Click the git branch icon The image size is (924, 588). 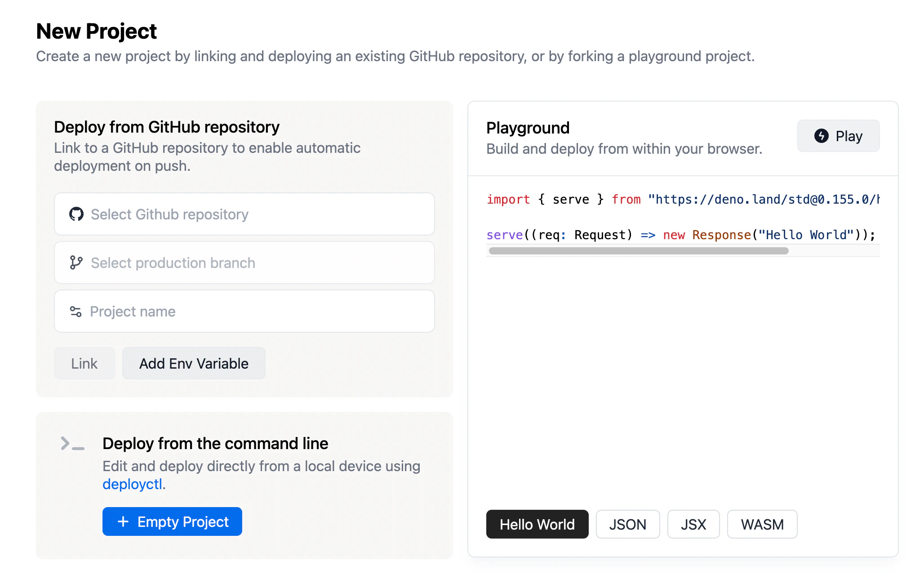pyautogui.click(x=76, y=263)
